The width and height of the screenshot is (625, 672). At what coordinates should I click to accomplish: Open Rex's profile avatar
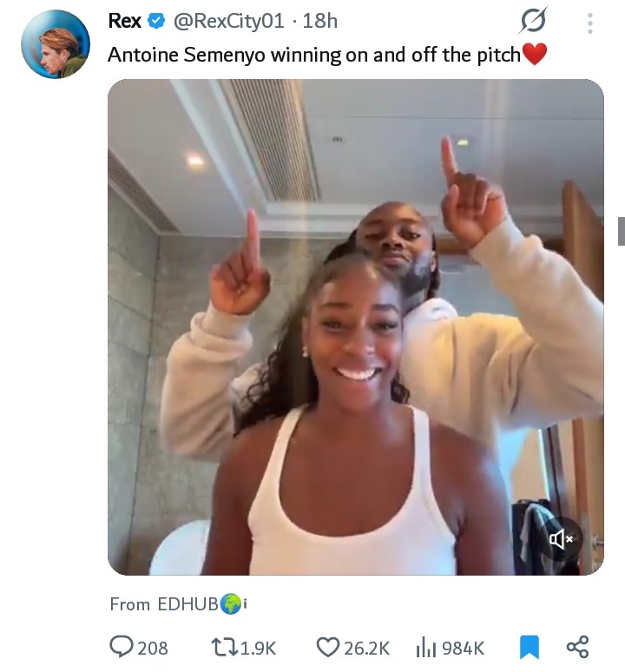[56, 44]
